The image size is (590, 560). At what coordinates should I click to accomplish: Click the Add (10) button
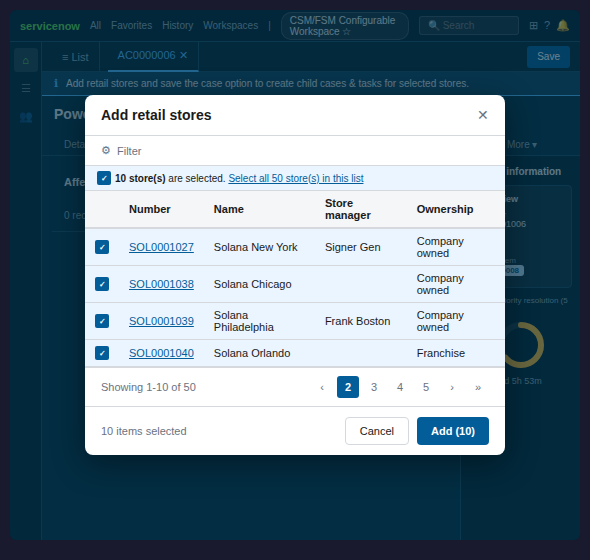coord(453,431)
